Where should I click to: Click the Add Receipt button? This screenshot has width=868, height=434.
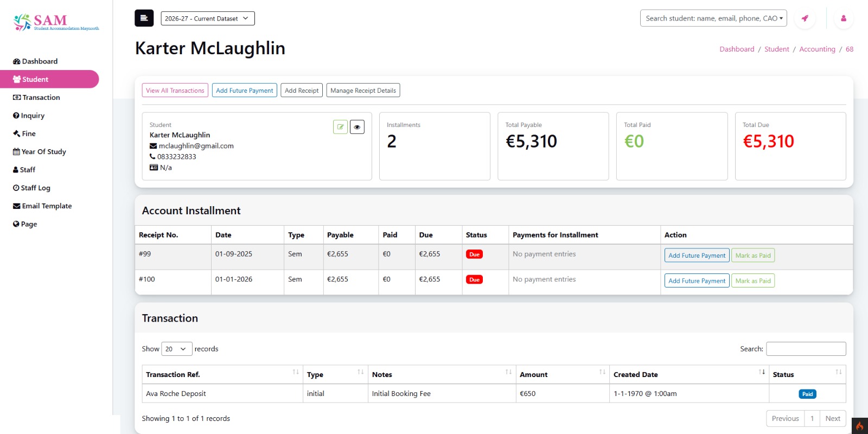[302, 91]
